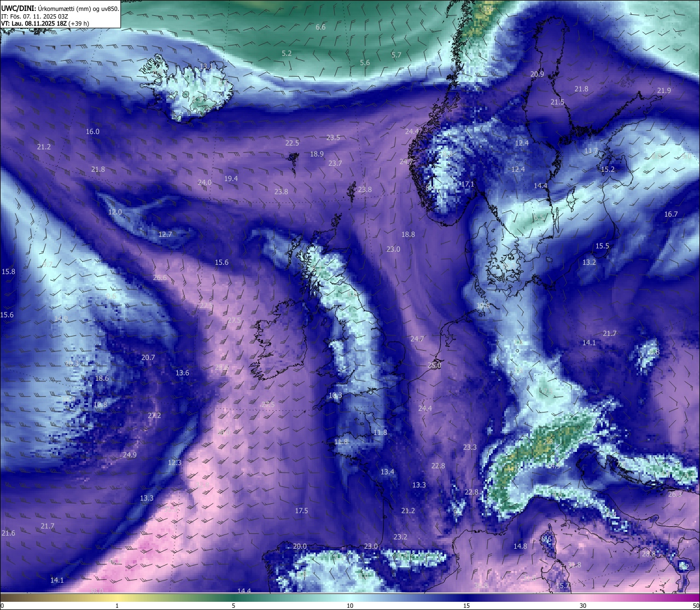Click the 13.2 value label

[x=589, y=263]
